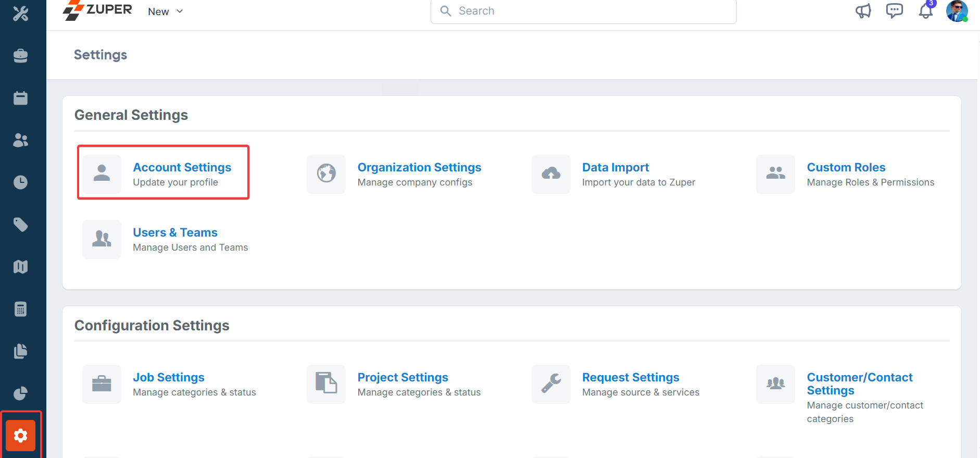Open the jobs briefcase icon in sidebar

pyautogui.click(x=20, y=56)
